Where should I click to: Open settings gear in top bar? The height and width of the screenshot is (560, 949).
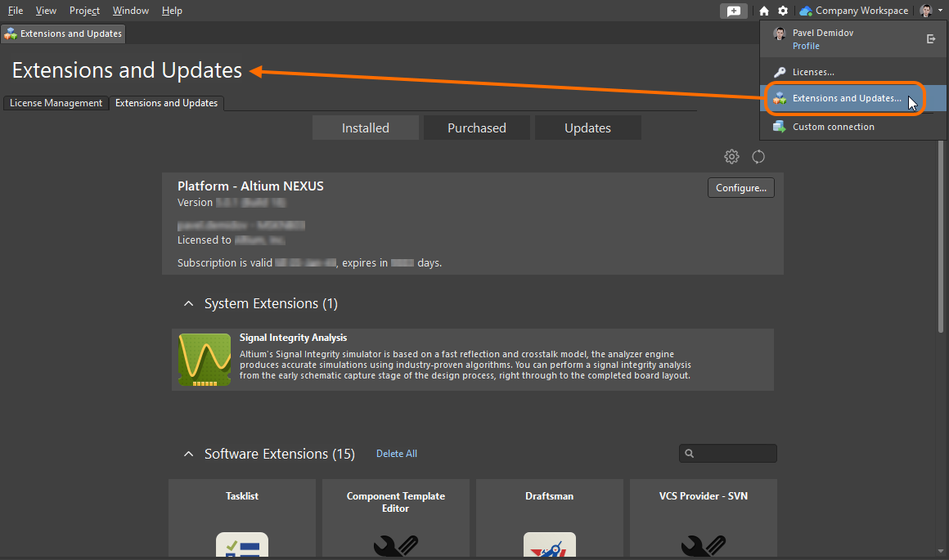point(783,11)
